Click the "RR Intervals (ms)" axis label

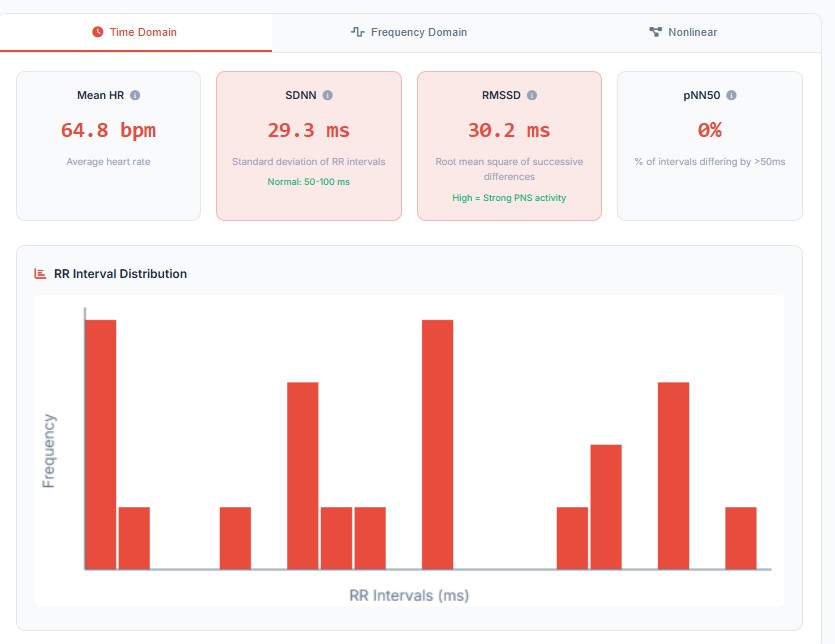[409, 595]
